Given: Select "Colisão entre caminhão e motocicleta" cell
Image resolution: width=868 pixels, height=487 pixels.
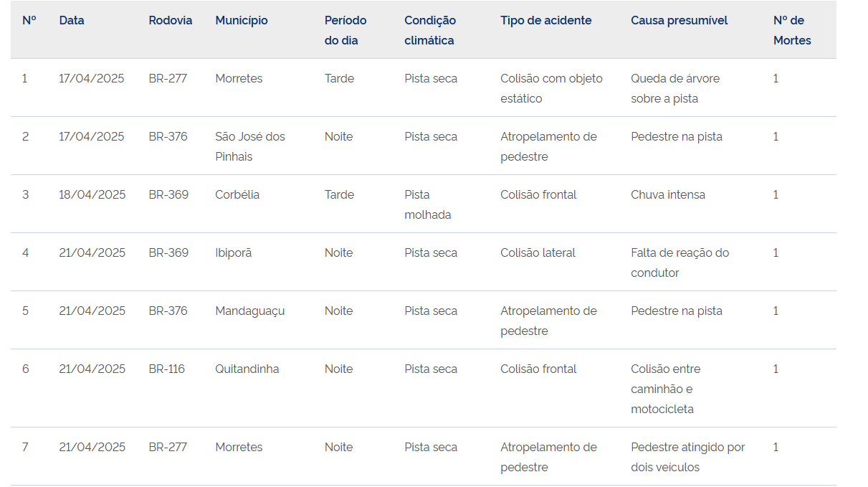Looking at the screenshot, I should click(666, 389).
